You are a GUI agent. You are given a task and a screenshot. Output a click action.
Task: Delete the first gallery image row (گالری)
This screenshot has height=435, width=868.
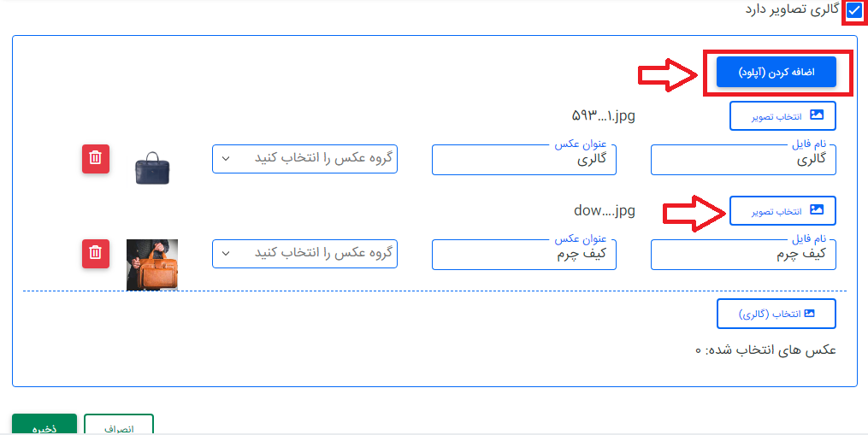tap(96, 159)
